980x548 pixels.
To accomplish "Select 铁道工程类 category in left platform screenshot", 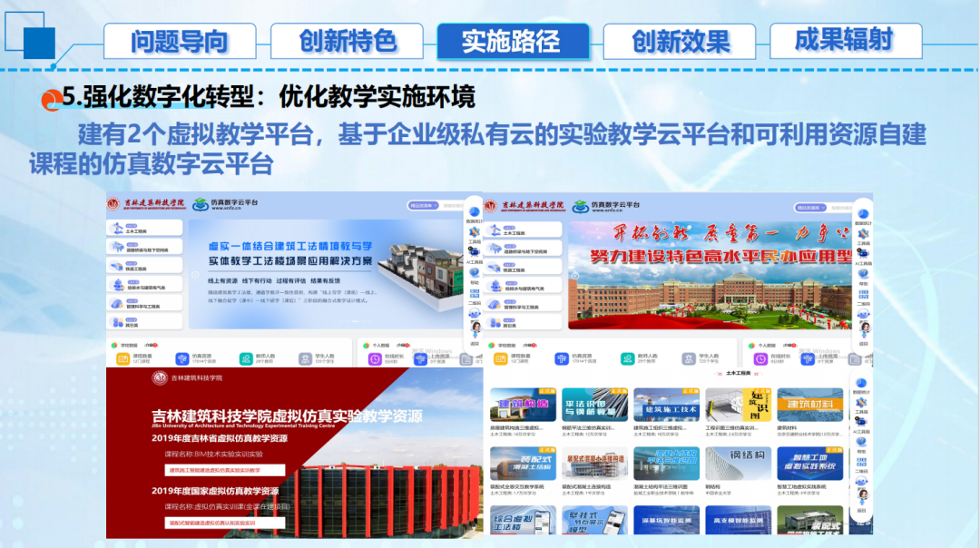I will coord(144,266).
